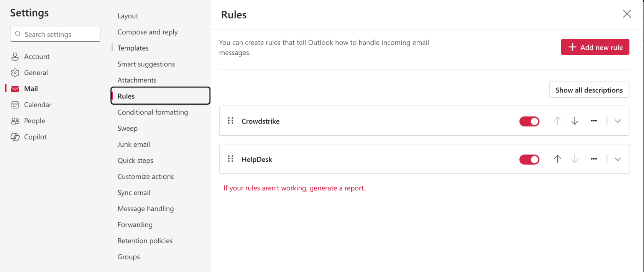Open Sweep settings
Viewport: 644px width, 272px height.
(127, 129)
